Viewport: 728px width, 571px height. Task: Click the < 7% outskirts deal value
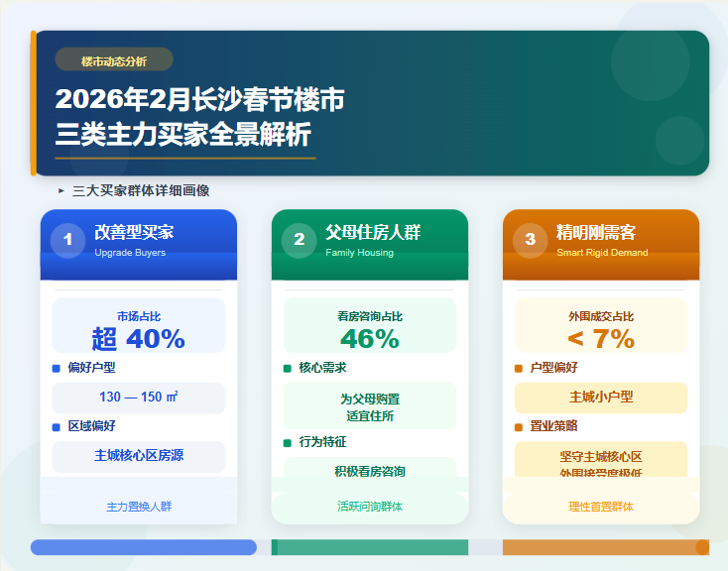(x=601, y=338)
